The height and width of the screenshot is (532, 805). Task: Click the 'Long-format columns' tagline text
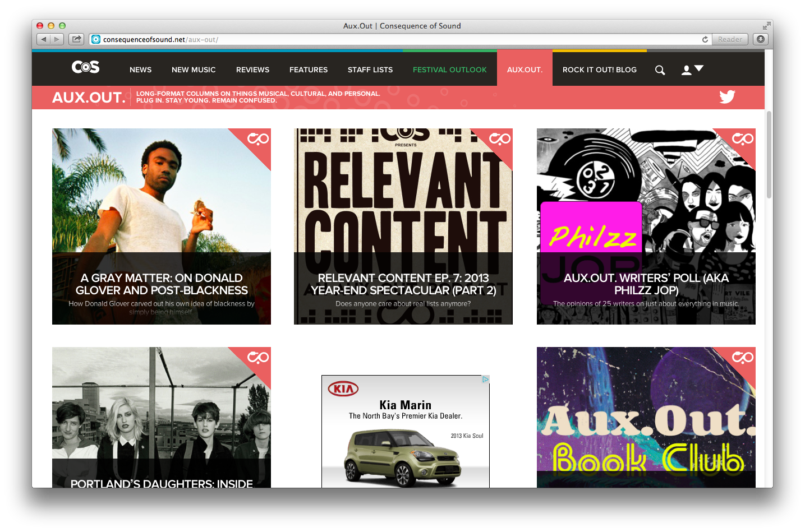click(x=258, y=97)
